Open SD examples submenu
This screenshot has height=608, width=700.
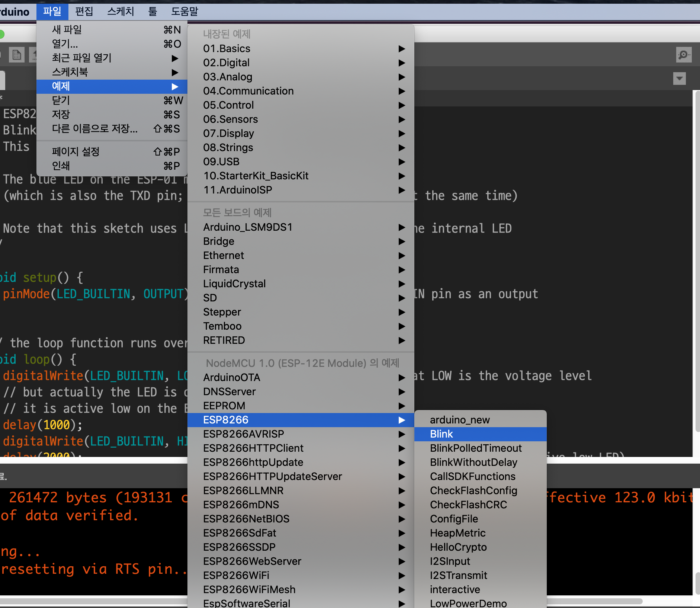(301, 298)
